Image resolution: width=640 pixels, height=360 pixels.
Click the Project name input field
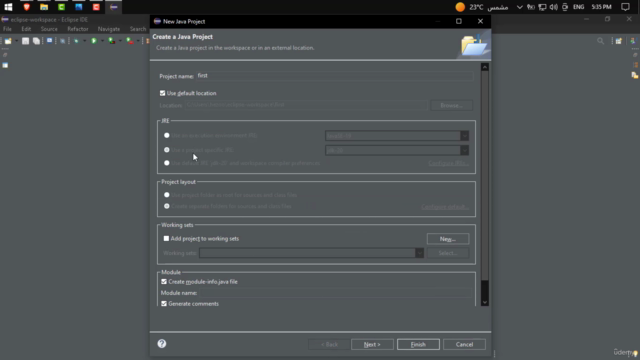tap(335, 76)
